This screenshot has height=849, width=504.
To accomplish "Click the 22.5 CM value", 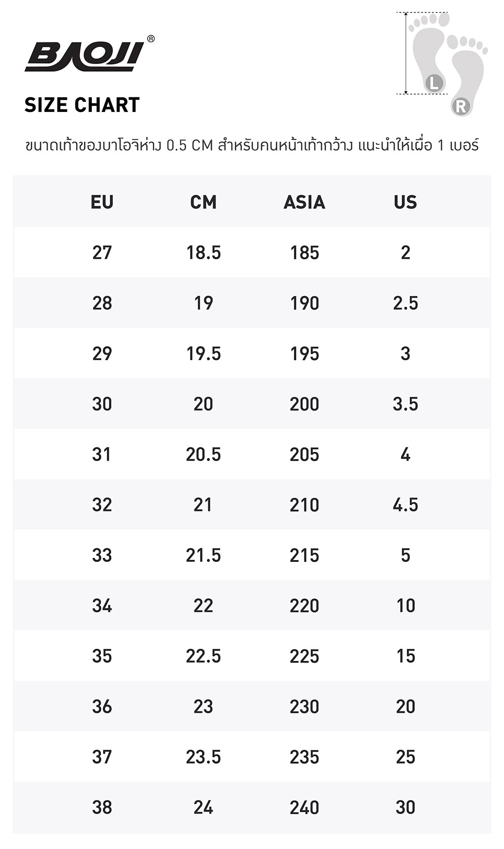I will 203,656.
